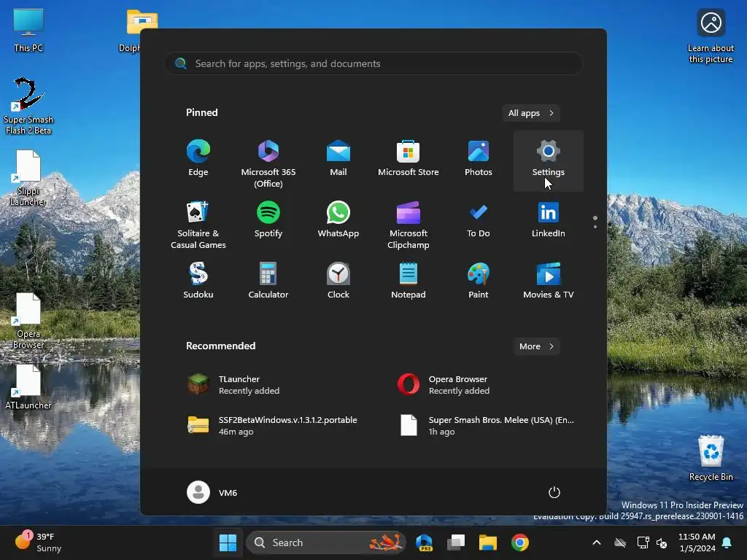This screenshot has width=747, height=560.
Task: Open the Mail app
Action: (338, 159)
